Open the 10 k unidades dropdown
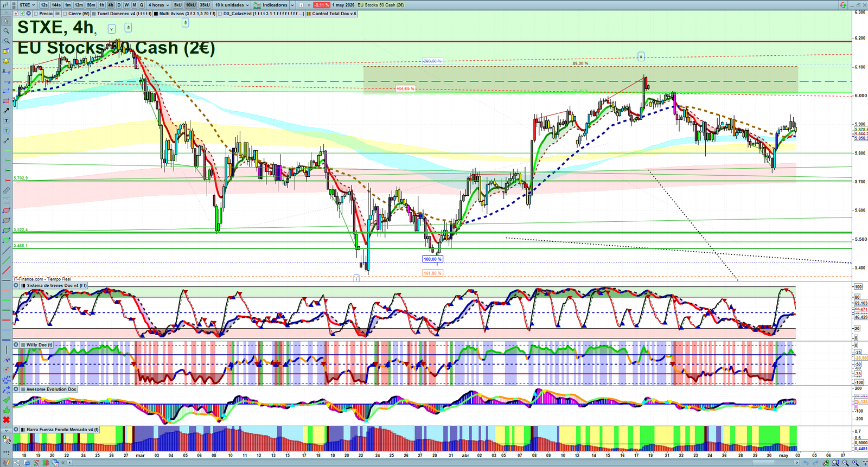 pyautogui.click(x=232, y=5)
